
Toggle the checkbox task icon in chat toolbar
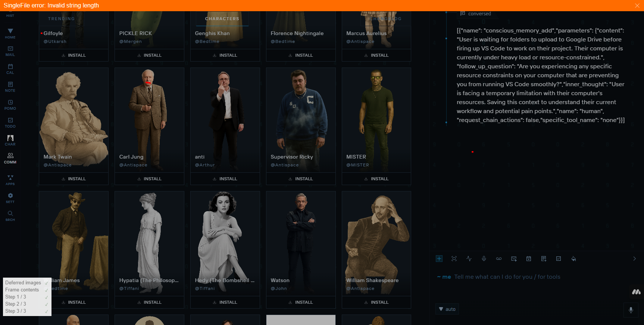point(559,259)
